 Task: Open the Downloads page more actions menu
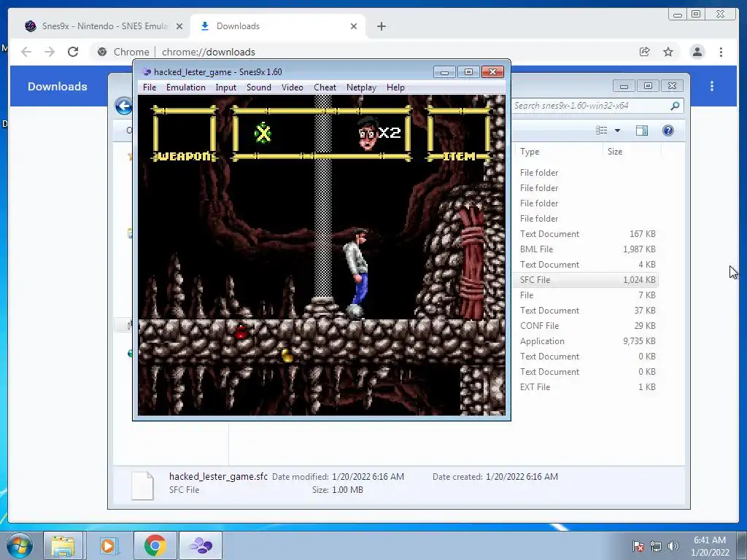(x=712, y=86)
